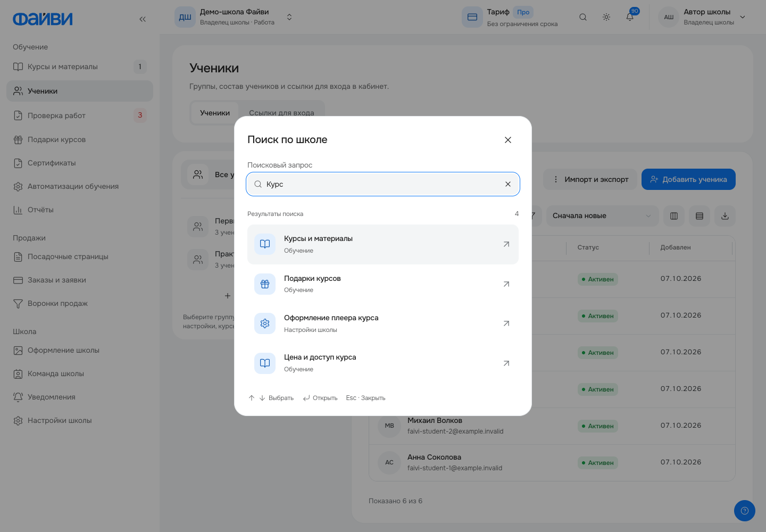The height and width of the screenshot is (532, 766).
Task: Open 'Настройки школы' in sidebar
Action: tap(80, 420)
